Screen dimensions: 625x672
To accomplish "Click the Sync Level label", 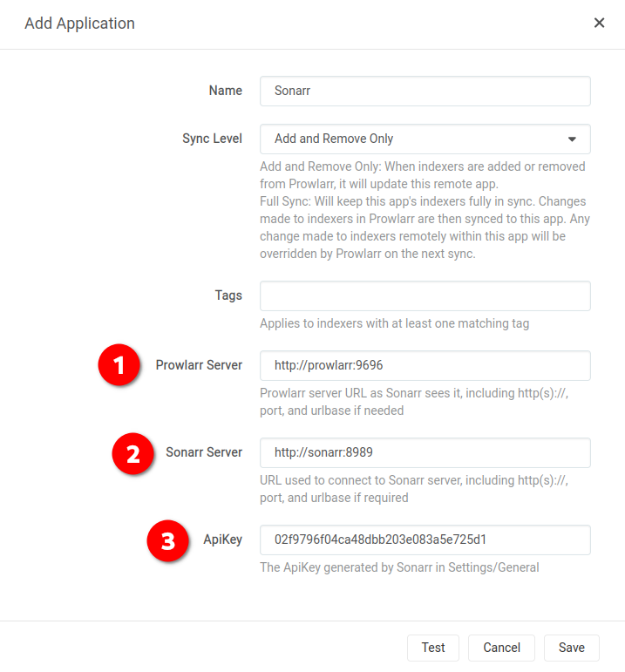I will point(212,139).
